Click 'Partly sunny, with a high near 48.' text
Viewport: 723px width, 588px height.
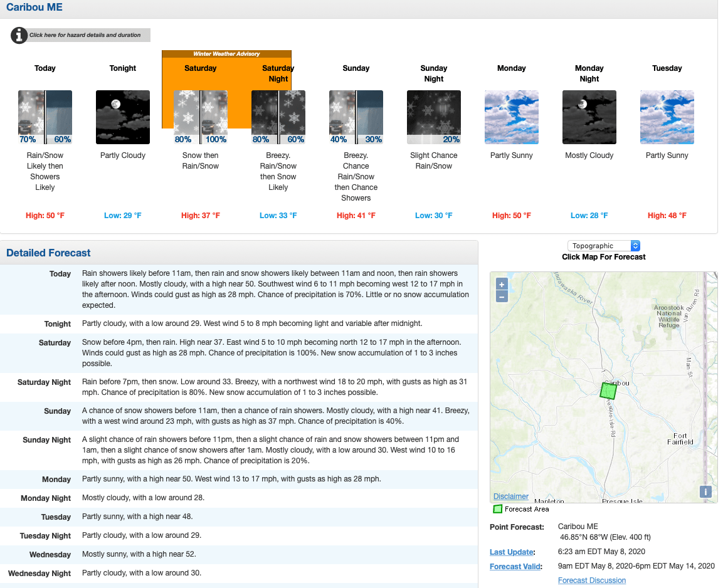[137, 517]
